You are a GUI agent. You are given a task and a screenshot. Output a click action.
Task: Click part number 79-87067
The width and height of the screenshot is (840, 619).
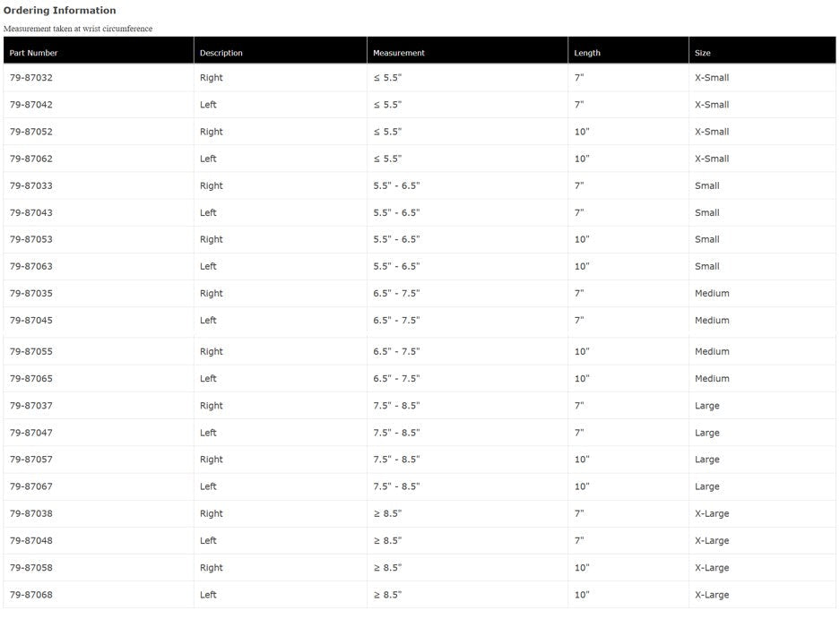pos(31,486)
